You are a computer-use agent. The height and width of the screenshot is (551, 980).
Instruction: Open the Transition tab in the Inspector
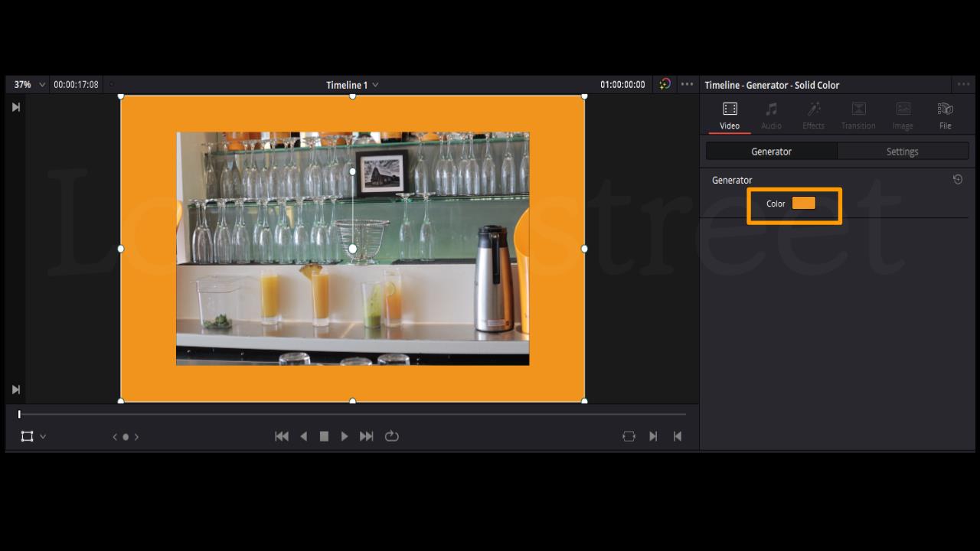point(858,116)
